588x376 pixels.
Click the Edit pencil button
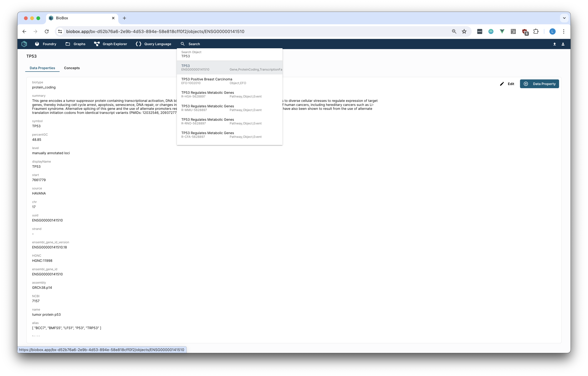pyautogui.click(x=507, y=84)
